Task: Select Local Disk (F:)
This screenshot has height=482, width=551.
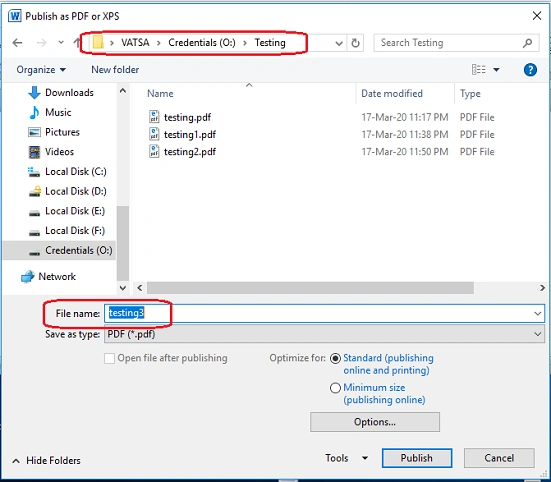Action: pos(66,230)
